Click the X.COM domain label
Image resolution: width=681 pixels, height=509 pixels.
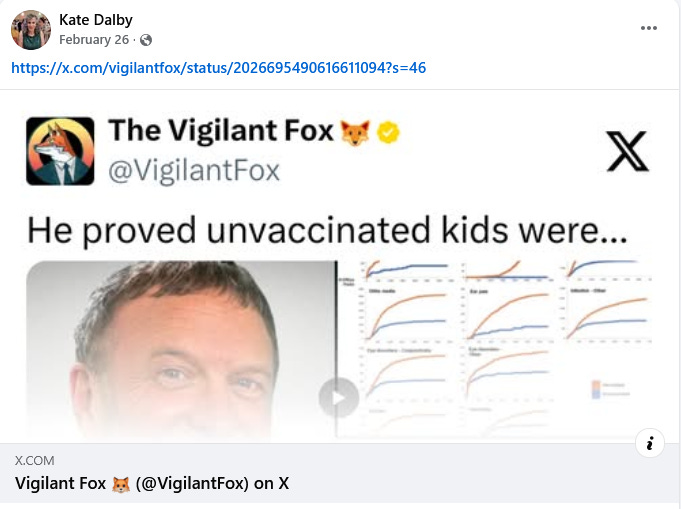[x=34, y=460]
